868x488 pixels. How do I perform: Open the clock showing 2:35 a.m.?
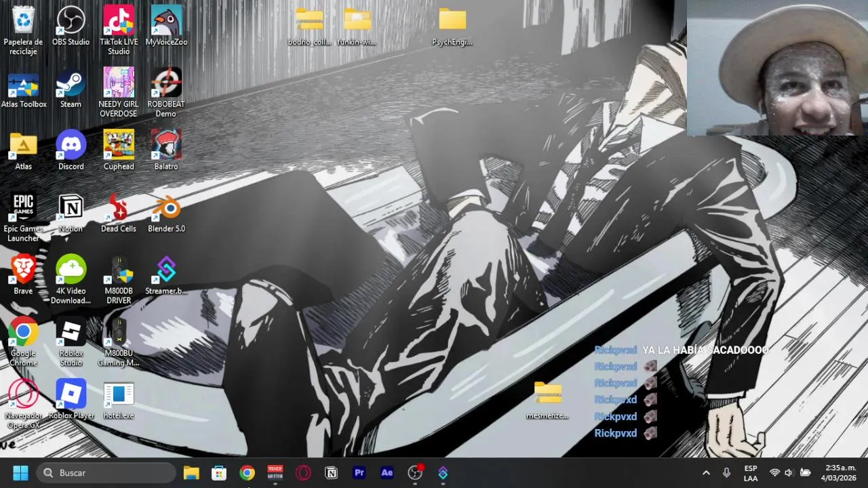840,472
